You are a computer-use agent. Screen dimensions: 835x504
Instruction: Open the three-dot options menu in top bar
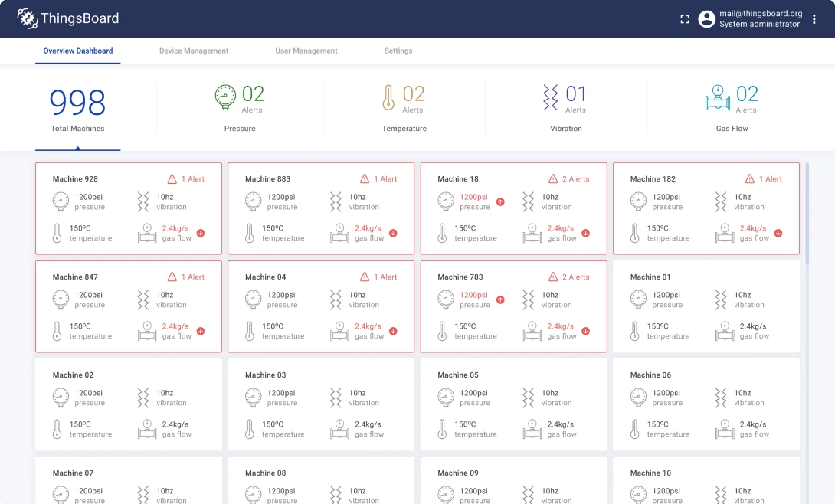(x=814, y=18)
